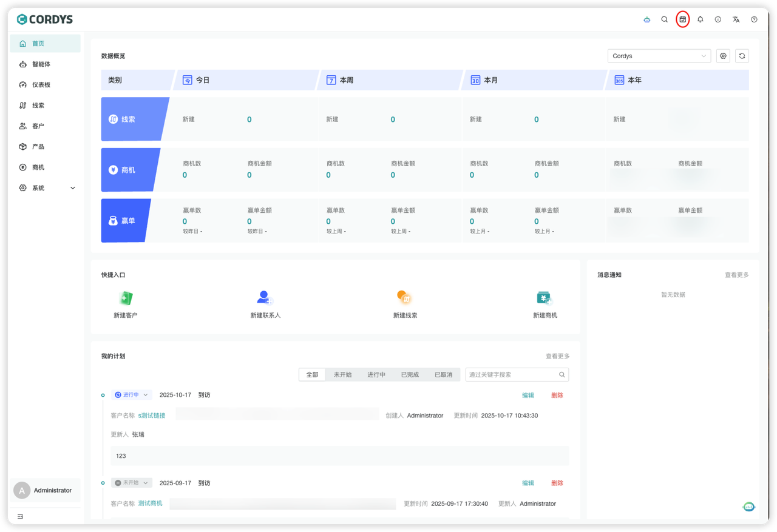Viewport: 777px width, 532px height.
Task: Open the AI robot assistant icon
Action: 647,19
